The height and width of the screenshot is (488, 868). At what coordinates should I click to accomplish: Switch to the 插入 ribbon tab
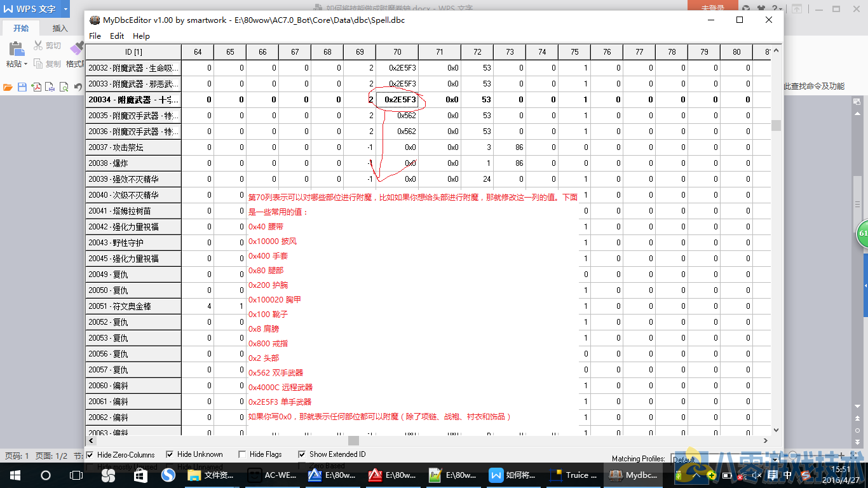point(60,28)
